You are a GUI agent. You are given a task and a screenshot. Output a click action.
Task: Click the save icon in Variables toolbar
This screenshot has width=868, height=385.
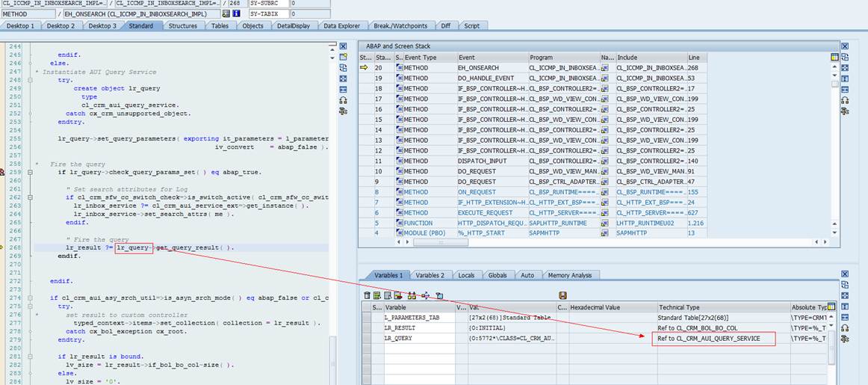562,295
